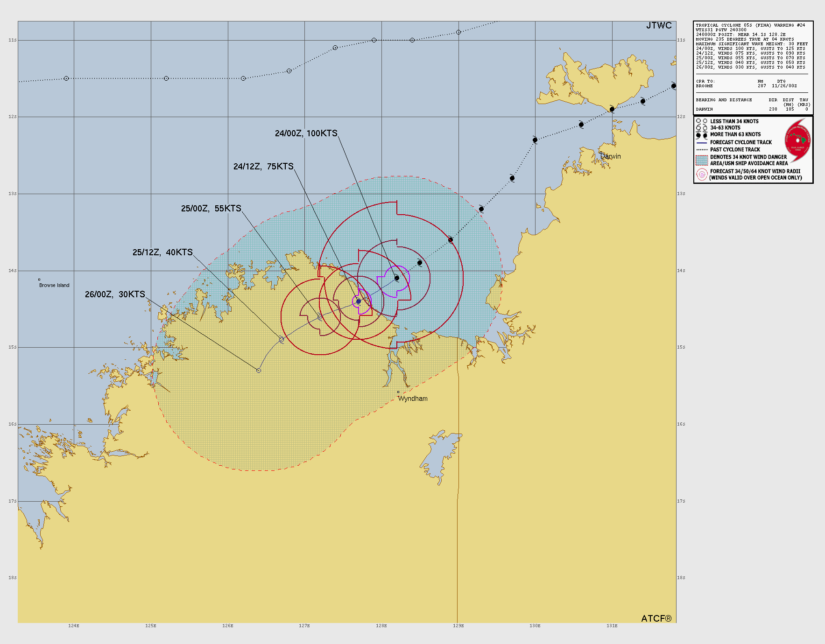The height and width of the screenshot is (644, 825).
Task: Click the 26/00Z forecast position circle
Action: (x=259, y=371)
